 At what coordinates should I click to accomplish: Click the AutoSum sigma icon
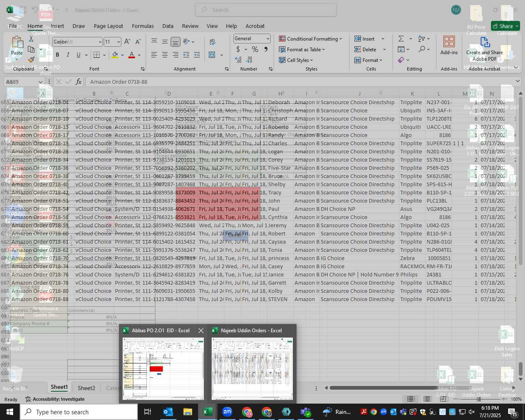(x=401, y=39)
